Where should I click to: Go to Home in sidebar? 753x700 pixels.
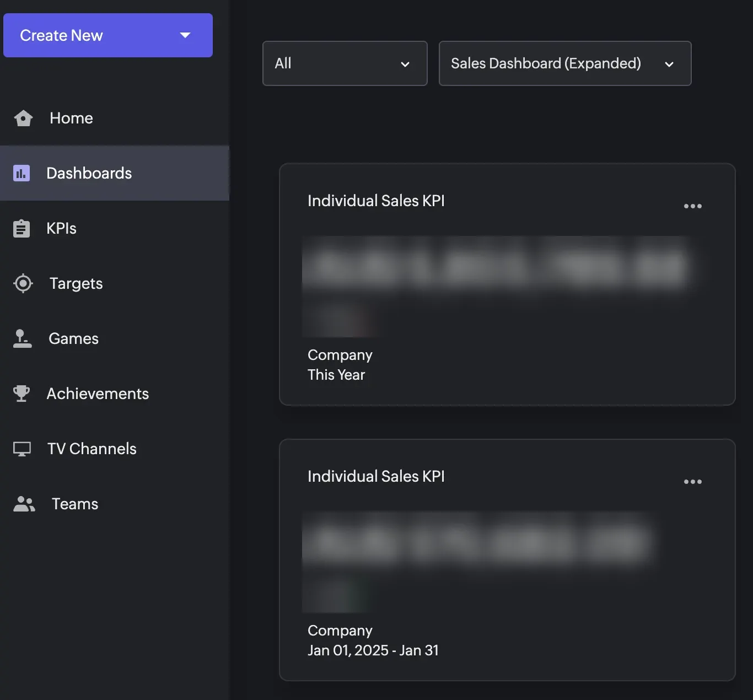coord(115,118)
